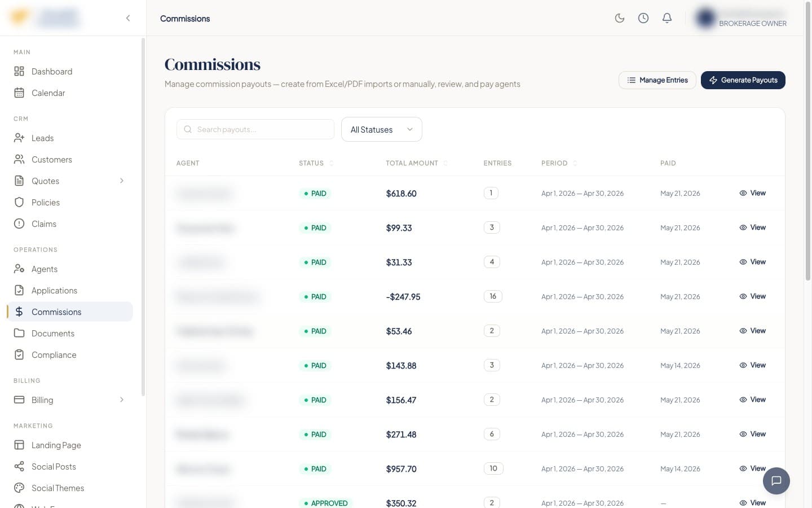812x508 pixels.
Task: Open the history clock icon
Action: tap(643, 18)
